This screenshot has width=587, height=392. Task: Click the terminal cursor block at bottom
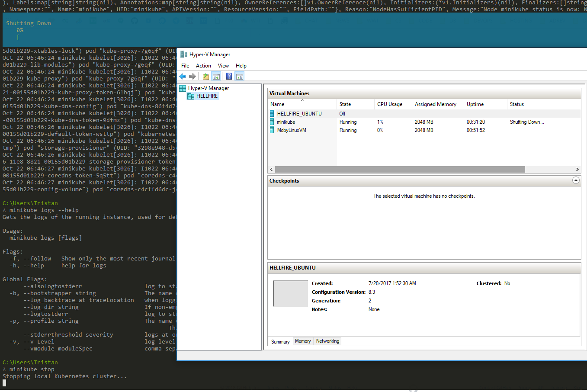click(x=4, y=383)
